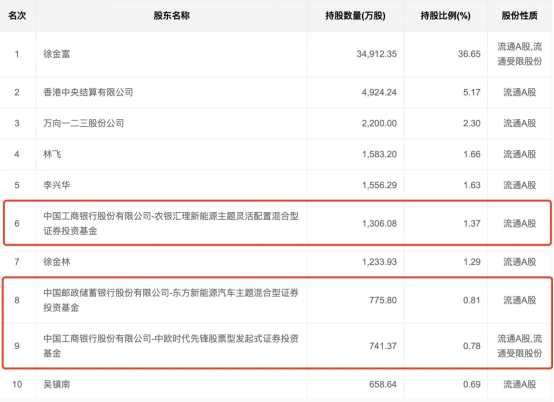Select shareholder name 吴镇南
This screenshot has width=554, height=402.
click(57, 384)
